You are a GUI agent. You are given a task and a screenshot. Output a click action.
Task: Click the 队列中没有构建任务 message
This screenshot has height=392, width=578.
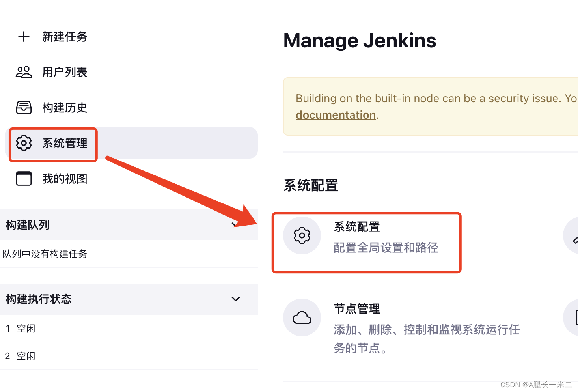(45, 254)
